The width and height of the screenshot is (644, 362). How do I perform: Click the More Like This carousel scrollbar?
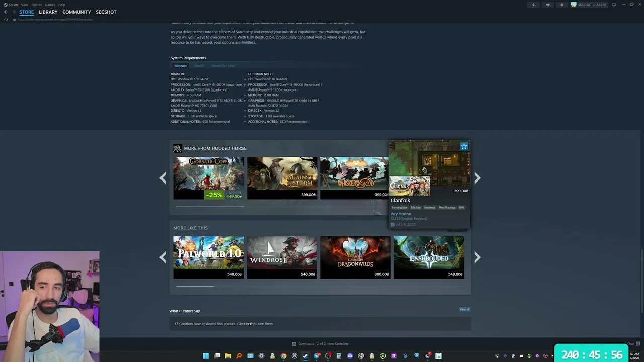pos(195,286)
